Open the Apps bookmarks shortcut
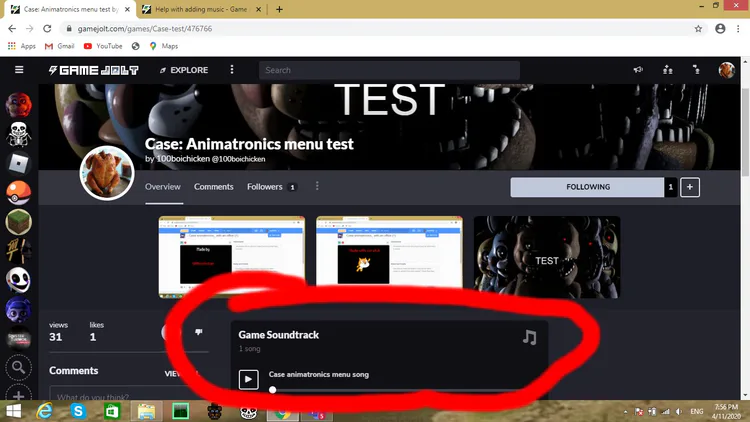Image resolution: width=750 pixels, height=422 pixels. (22, 46)
